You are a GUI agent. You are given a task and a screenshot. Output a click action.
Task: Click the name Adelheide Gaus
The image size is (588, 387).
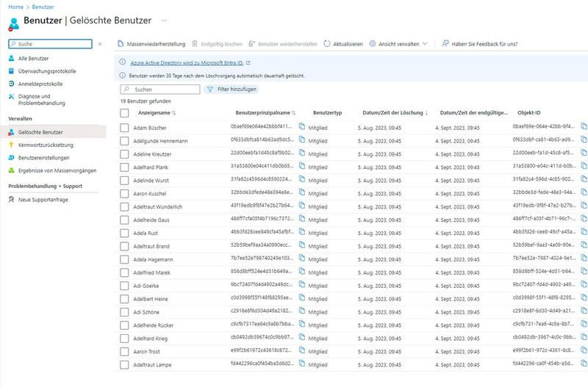pos(151,220)
